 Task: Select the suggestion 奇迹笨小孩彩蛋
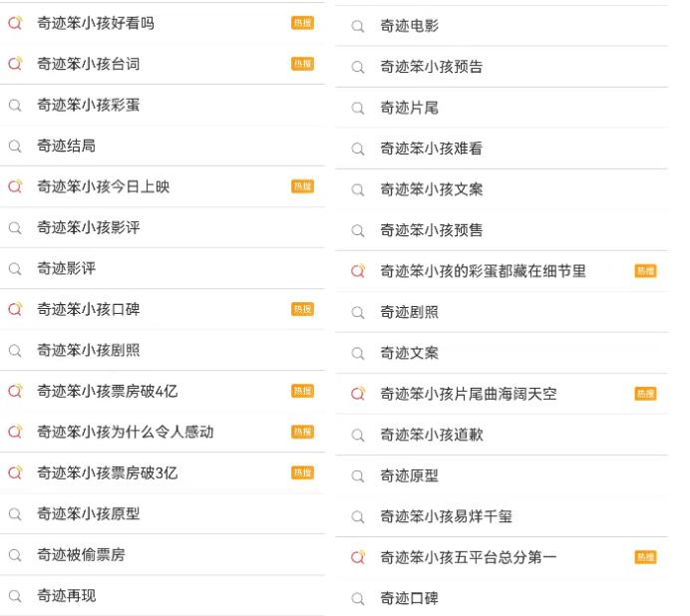162,106
